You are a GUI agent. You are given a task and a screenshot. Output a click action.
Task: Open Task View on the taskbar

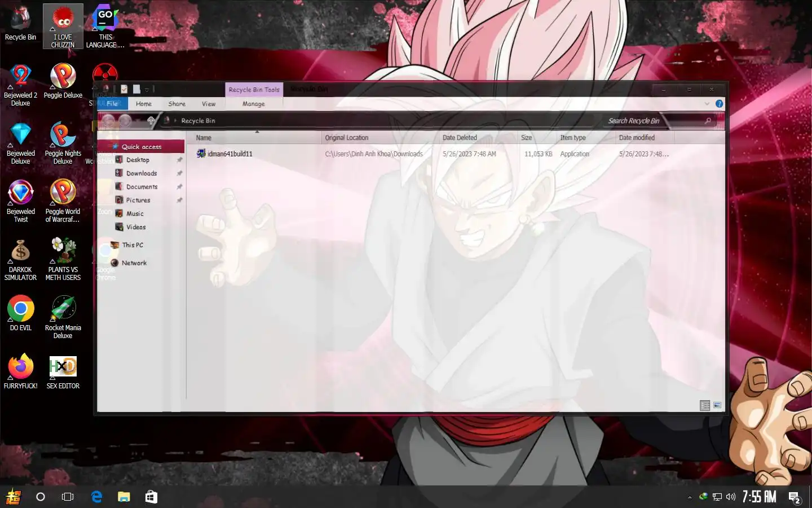68,497
